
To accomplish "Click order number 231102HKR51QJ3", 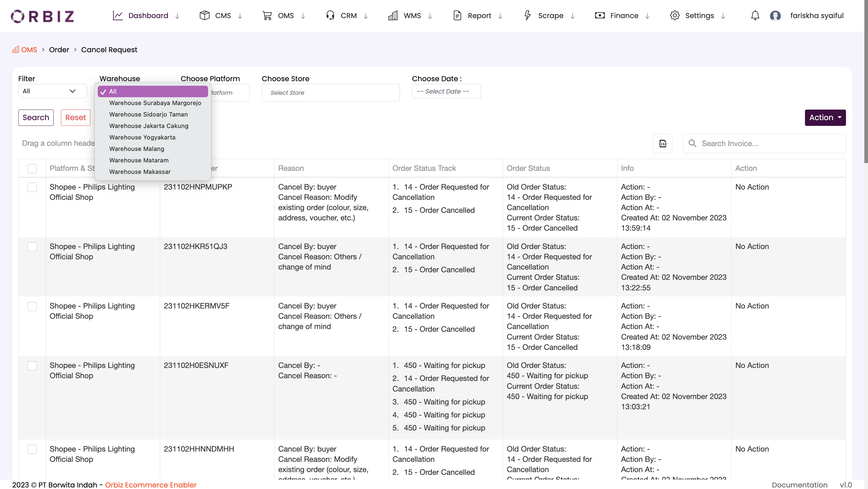I will (195, 247).
